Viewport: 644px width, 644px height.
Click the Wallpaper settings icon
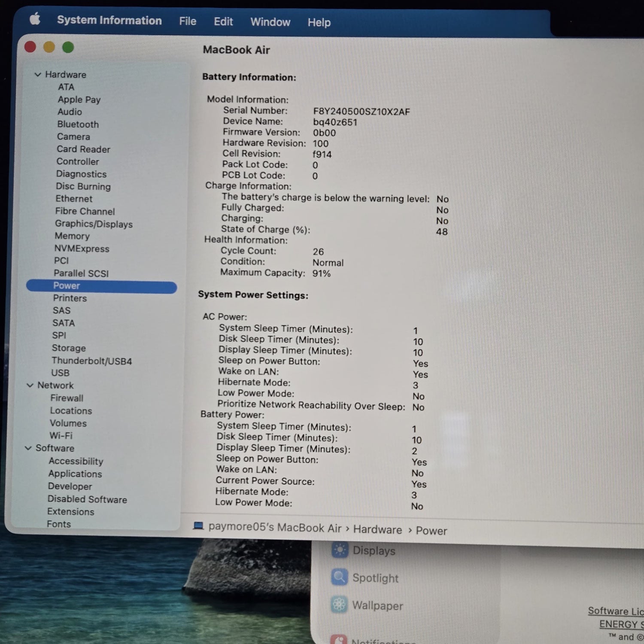pos(339,605)
